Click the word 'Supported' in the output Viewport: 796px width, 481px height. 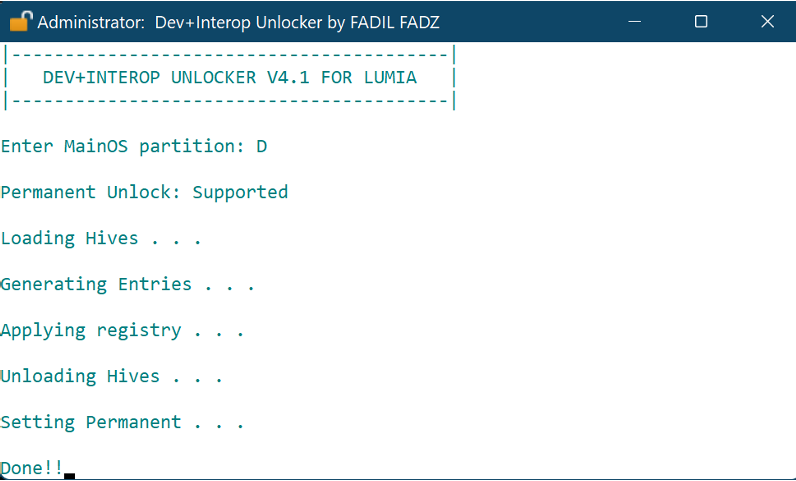click(240, 192)
